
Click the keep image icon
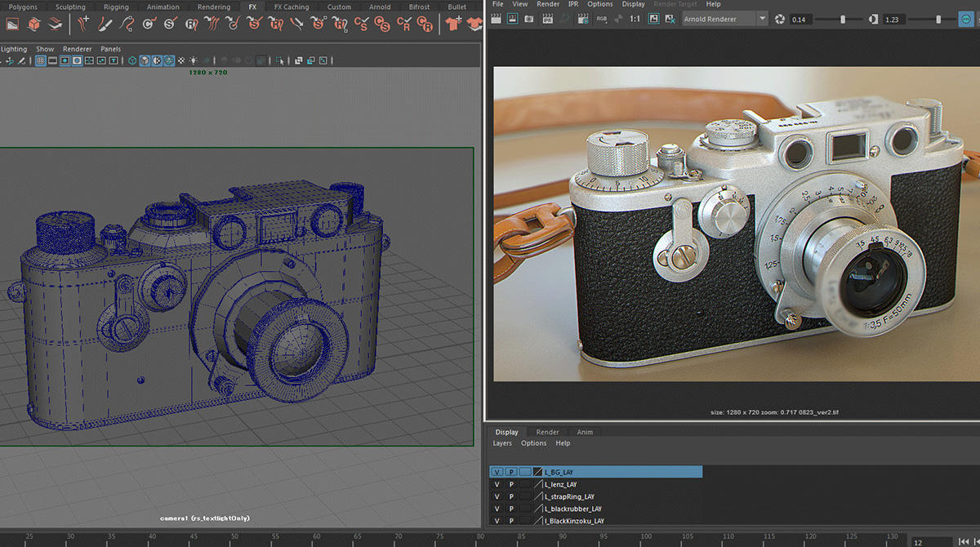[x=653, y=19]
